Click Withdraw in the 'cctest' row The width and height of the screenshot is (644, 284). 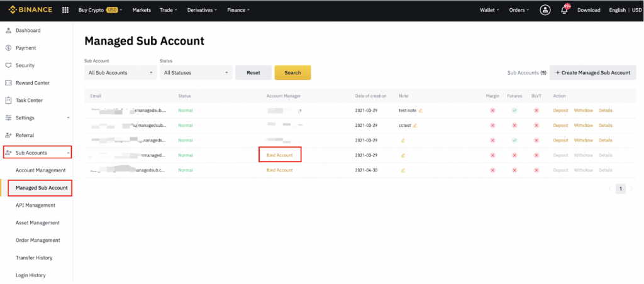tap(584, 125)
